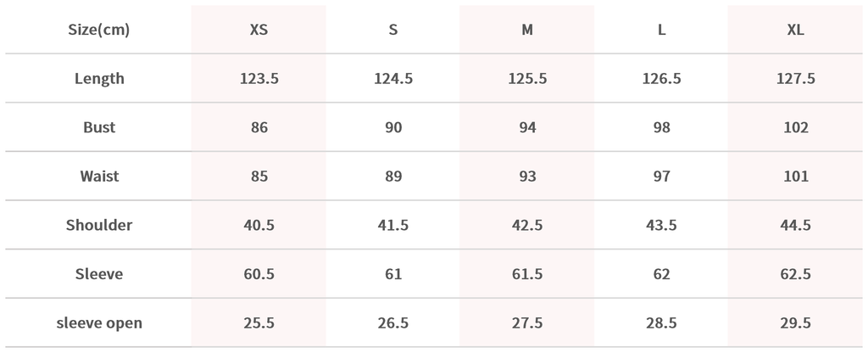Click the XL size column header

click(x=796, y=30)
